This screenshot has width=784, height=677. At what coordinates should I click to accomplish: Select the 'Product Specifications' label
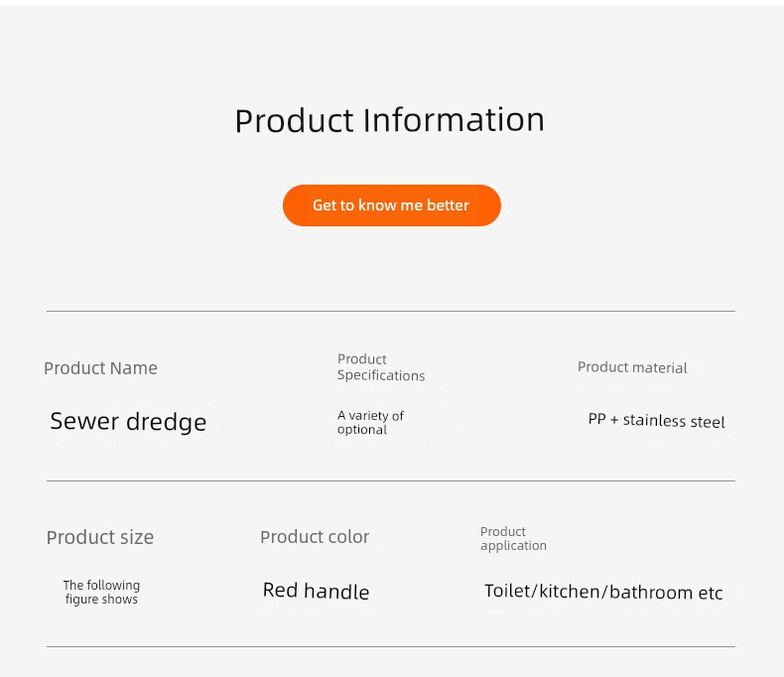pyautogui.click(x=380, y=367)
